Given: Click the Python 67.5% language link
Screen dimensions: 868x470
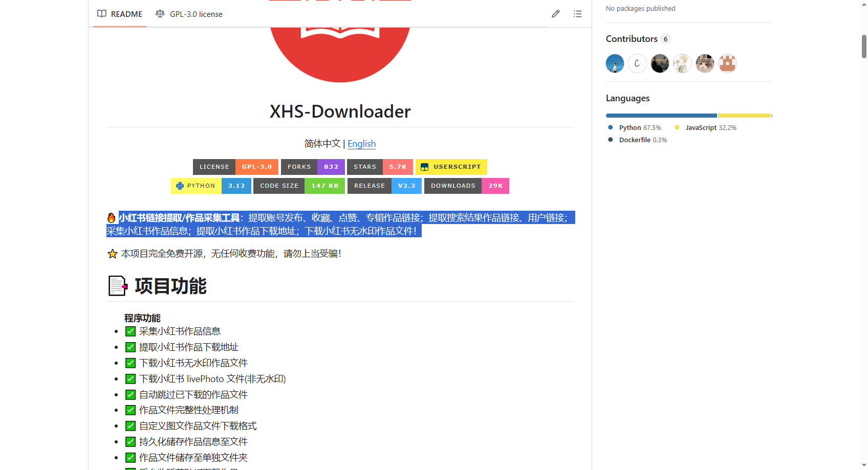Looking at the screenshot, I should pos(635,128).
